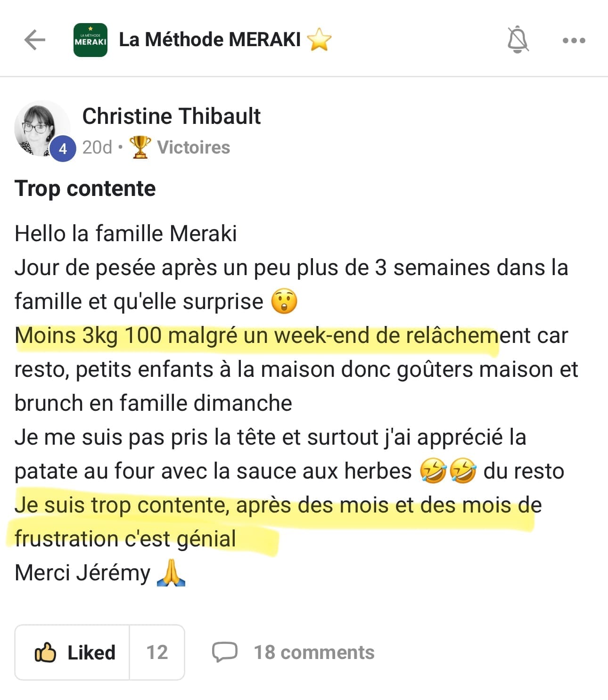Click the level 4 badge on avatar
This screenshot has height=700, width=608.
(x=63, y=149)
